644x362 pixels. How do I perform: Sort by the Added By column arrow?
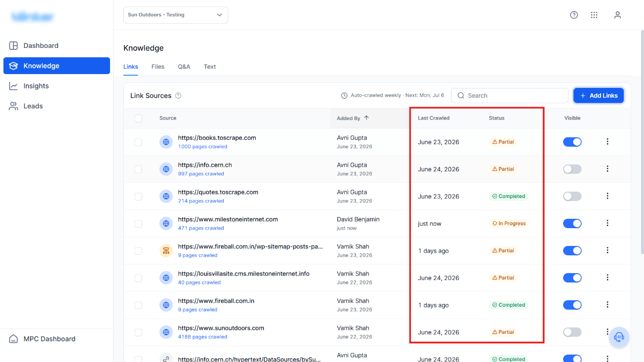pyautogui.click(x=366, y=118)
